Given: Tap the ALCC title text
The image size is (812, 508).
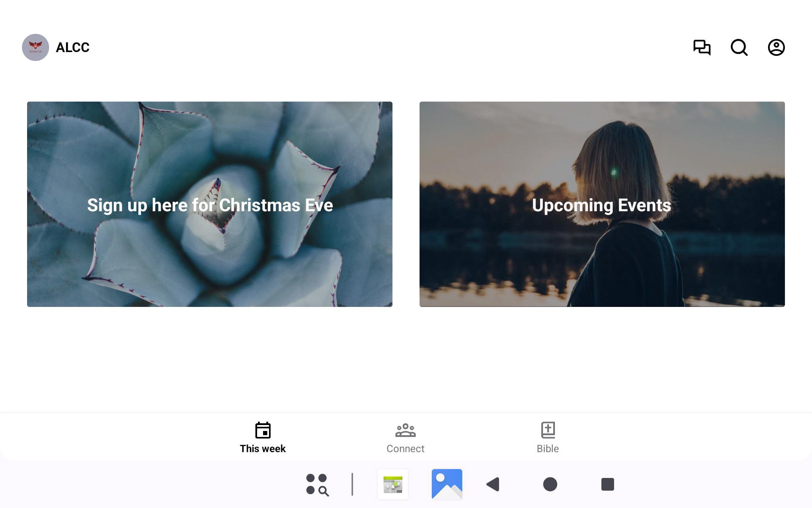Looking at the screenshot, I should 73,47.
